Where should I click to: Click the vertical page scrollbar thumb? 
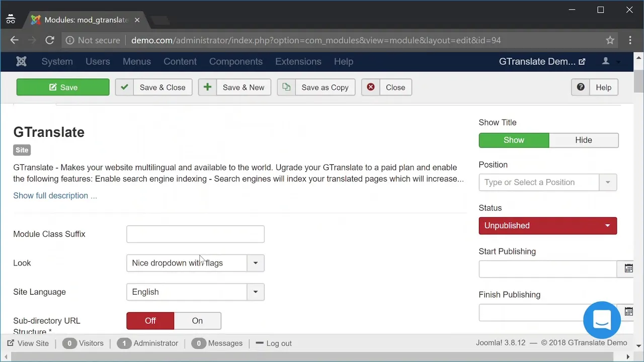639,81
